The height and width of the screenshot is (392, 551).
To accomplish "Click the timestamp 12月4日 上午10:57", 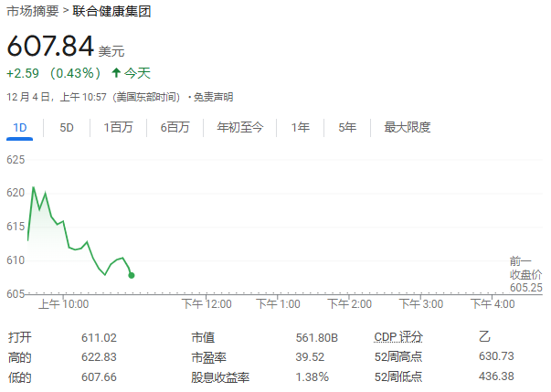I will pyautogui.click(x=57, y=97).
